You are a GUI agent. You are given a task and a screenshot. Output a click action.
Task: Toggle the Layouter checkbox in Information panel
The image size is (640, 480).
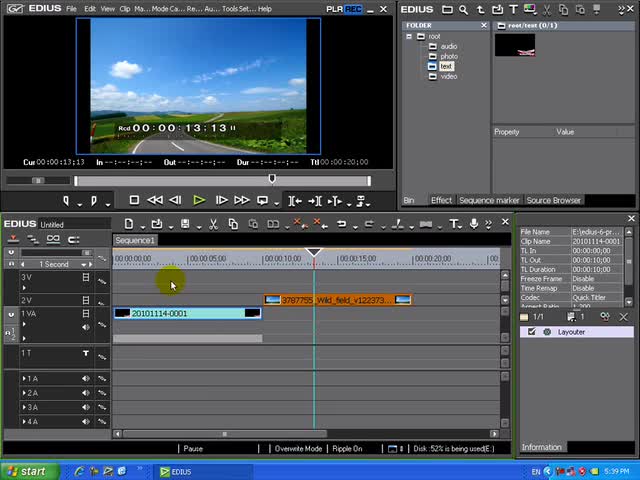(x=531, y=332)
